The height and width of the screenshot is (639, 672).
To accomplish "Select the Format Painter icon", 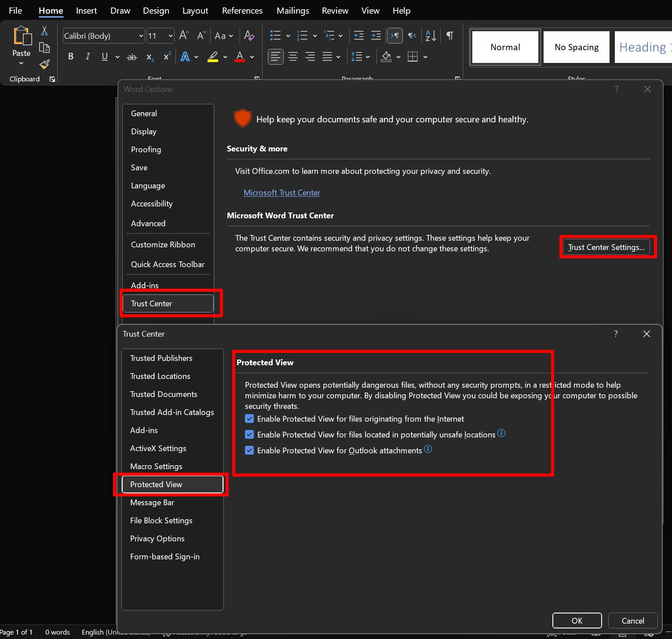I will click(44, 64).
